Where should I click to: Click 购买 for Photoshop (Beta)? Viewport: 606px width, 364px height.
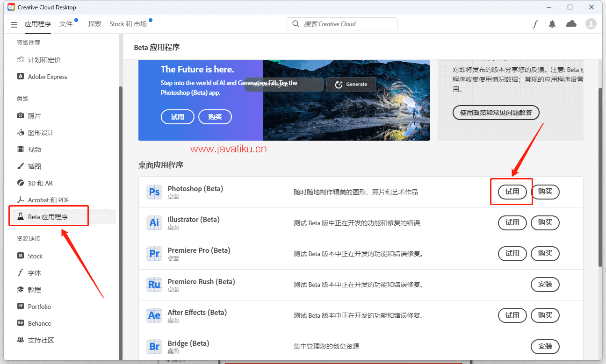(545, 192)
